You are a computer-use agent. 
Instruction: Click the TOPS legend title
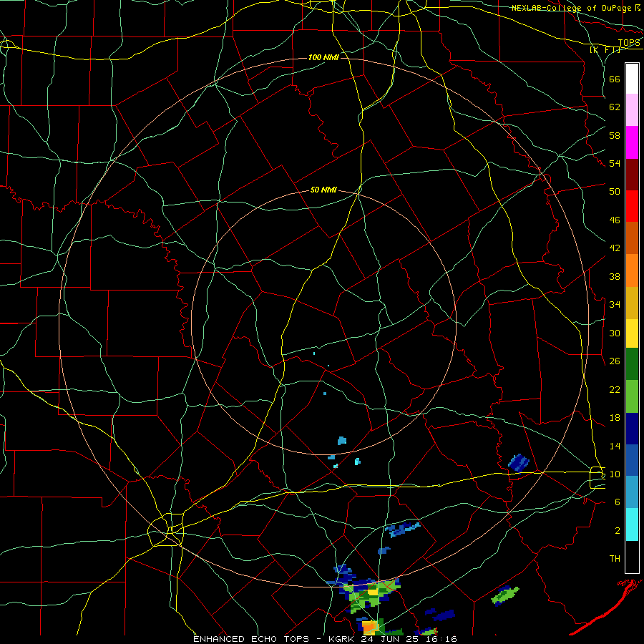(x=629, y=43)
